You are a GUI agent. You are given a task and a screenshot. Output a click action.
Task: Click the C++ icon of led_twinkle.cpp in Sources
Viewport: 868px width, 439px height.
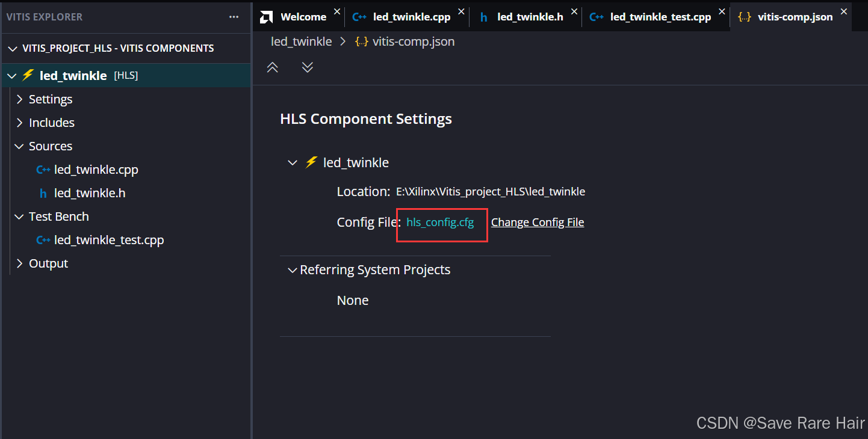point(43,170)
